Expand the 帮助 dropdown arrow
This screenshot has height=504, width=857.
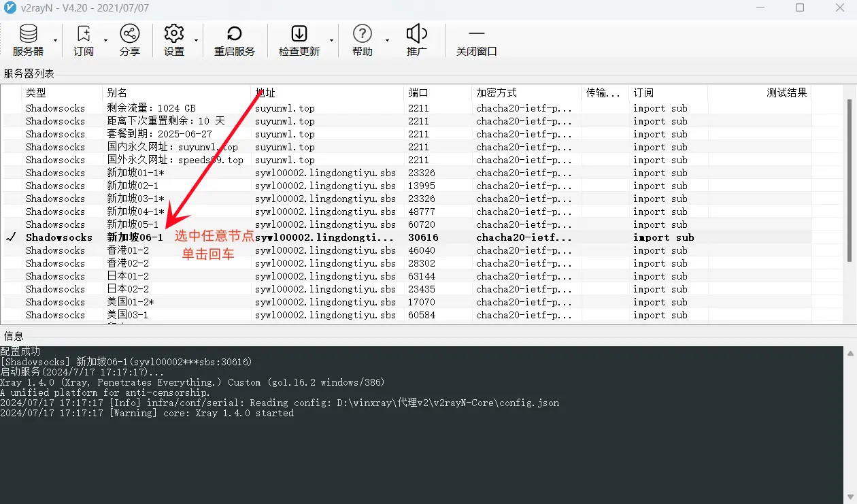coord(387,40)
